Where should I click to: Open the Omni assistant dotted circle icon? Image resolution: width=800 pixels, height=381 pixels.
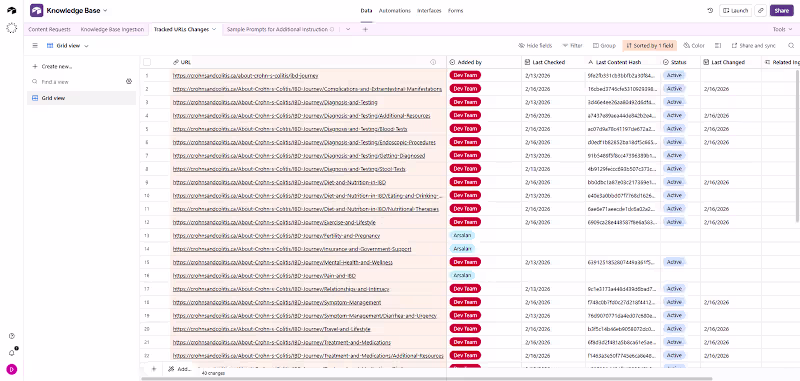[x=11, y=28]
